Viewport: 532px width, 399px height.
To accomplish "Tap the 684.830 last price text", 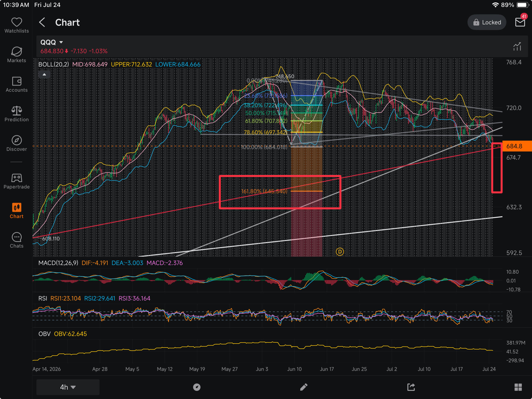I will pyautogui.click(x=52, y=51).
